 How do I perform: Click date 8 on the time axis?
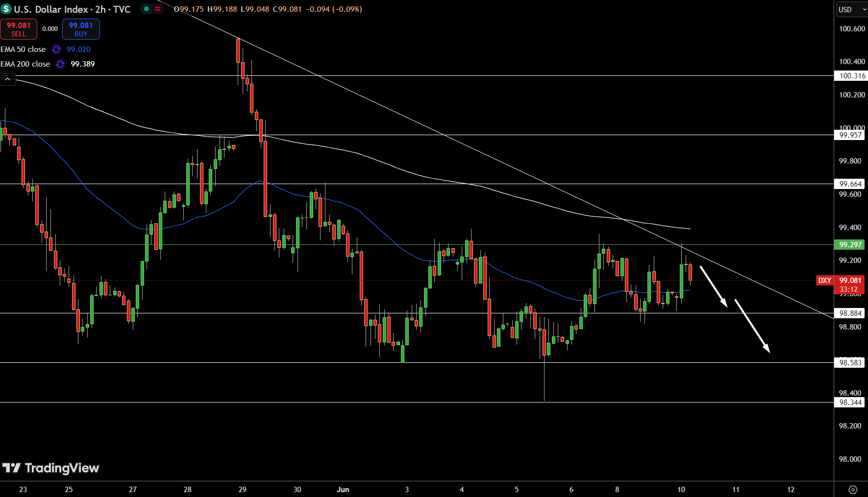click(x=617, y=490)
